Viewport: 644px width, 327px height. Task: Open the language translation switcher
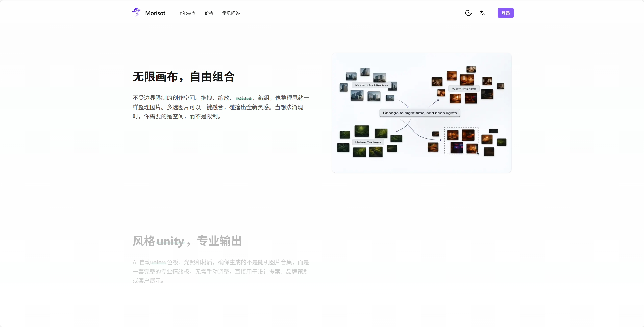pos(482,13)
